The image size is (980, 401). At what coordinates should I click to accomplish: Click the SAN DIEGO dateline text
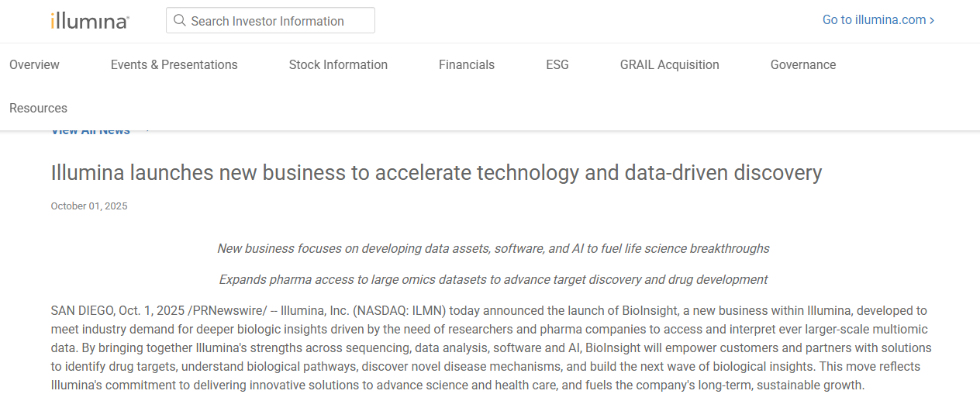(82, 311)
